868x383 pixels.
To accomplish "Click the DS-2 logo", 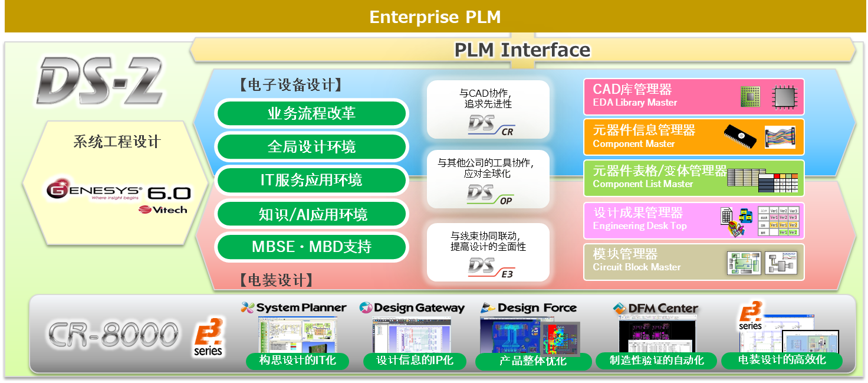I will point(99,81).
